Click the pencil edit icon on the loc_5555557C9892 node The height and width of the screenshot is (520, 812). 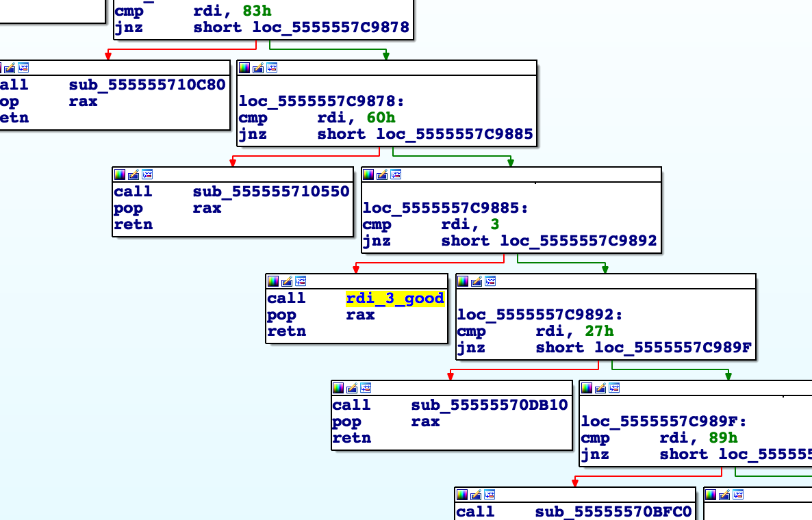pos(477,281)
